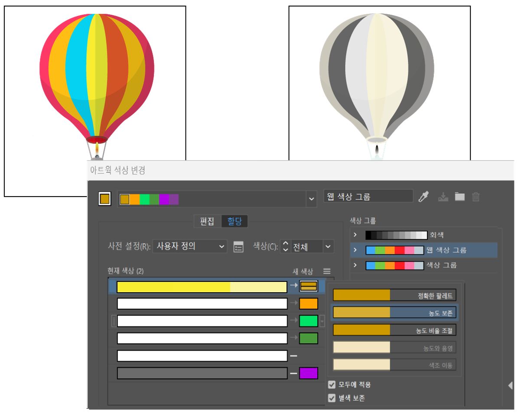Click the colorful hot air balloon artwork
Image resolution: width=531 pixels, height=420 pixels.
pos(97,87)
